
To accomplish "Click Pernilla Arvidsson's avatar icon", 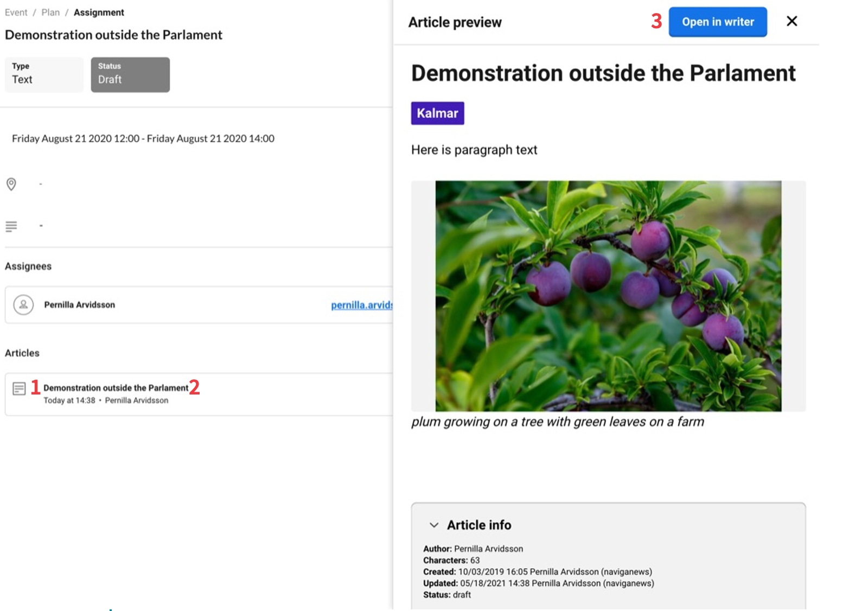I will click(x=23, y=305).
